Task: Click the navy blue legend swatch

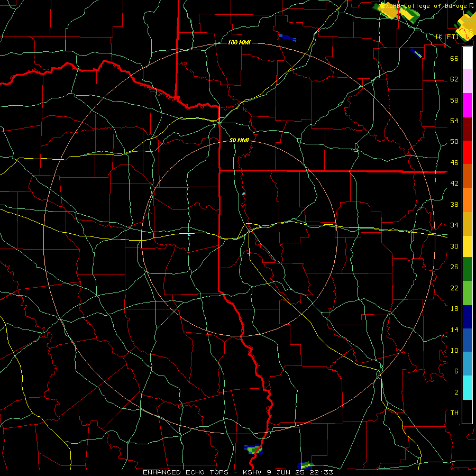Action: point(467,317)
